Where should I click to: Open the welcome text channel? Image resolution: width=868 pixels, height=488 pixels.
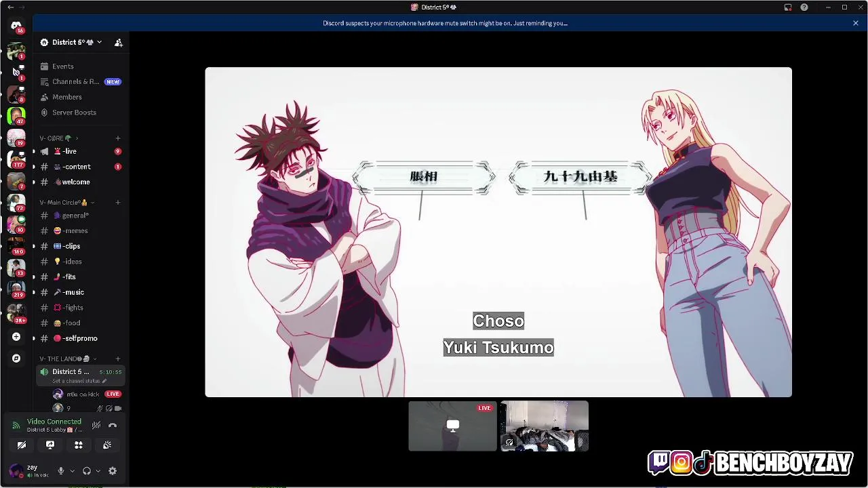click(x=79, y=182)
